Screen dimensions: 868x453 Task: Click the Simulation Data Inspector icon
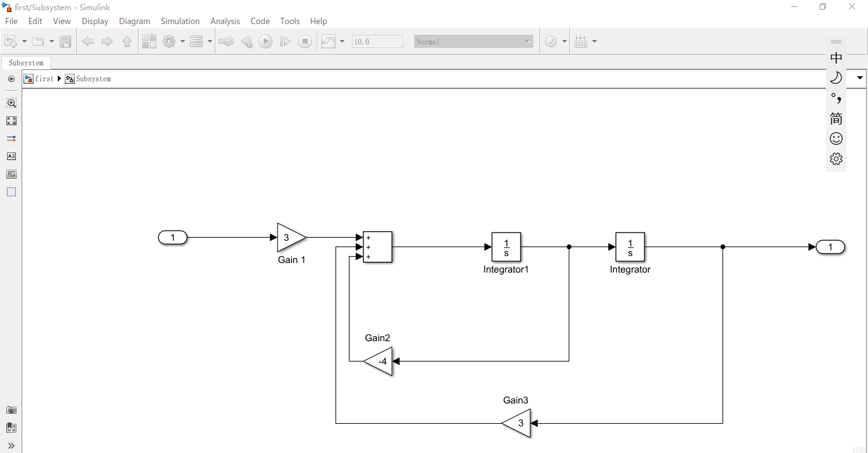pyautogui.click(x=329, y=41)
